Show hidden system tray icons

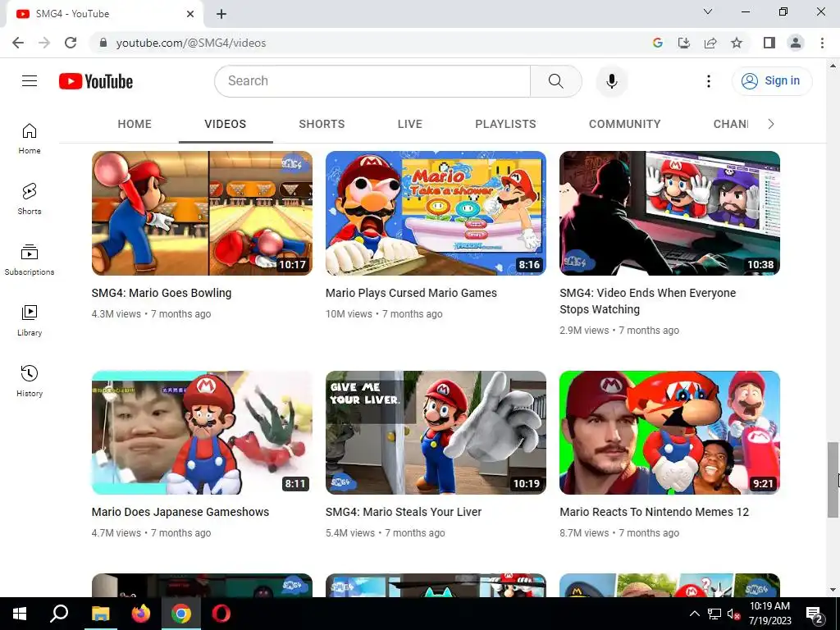point(694,614)
